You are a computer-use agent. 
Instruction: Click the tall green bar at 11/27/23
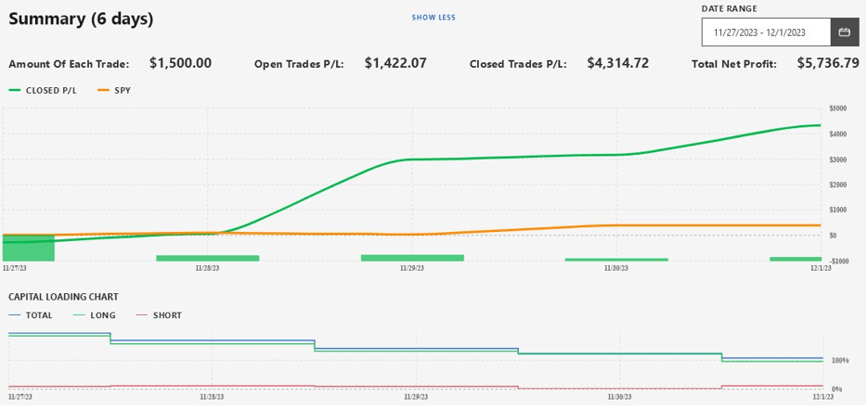29,248
